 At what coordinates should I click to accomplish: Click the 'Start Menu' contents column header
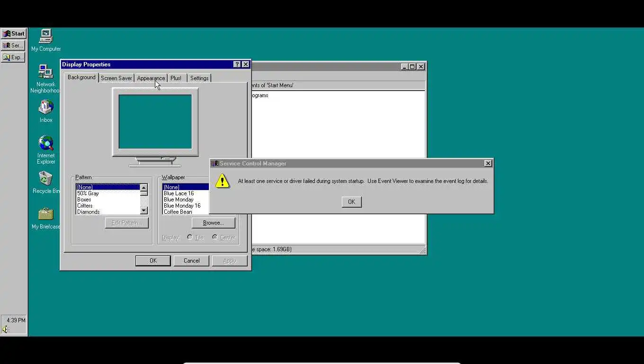338,85
